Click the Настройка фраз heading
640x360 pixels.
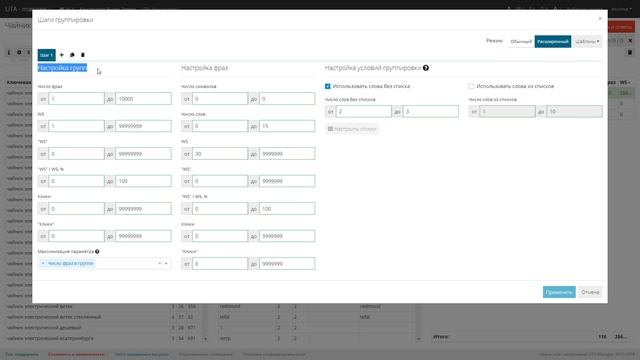point(204,68)
